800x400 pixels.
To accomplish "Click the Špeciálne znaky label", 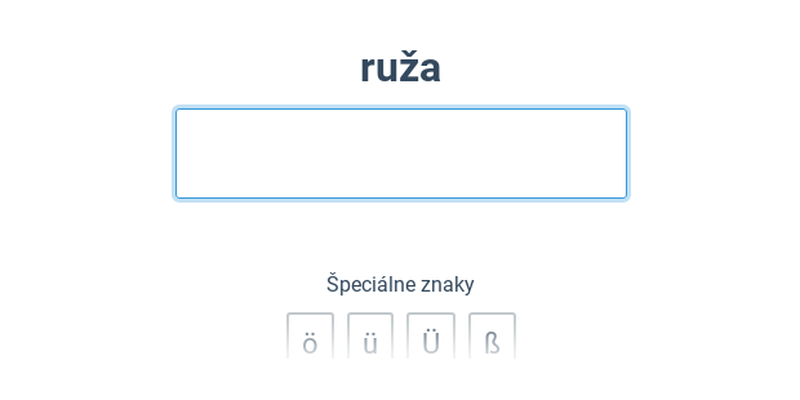I will pos(400,285).
